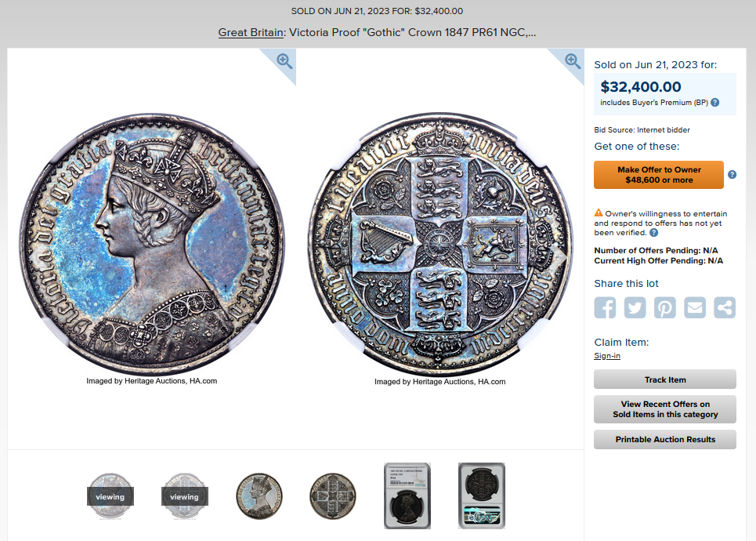Select the third obverse coin thumbnail
Screen dimensions: 756x541
[x=259, y=496]
